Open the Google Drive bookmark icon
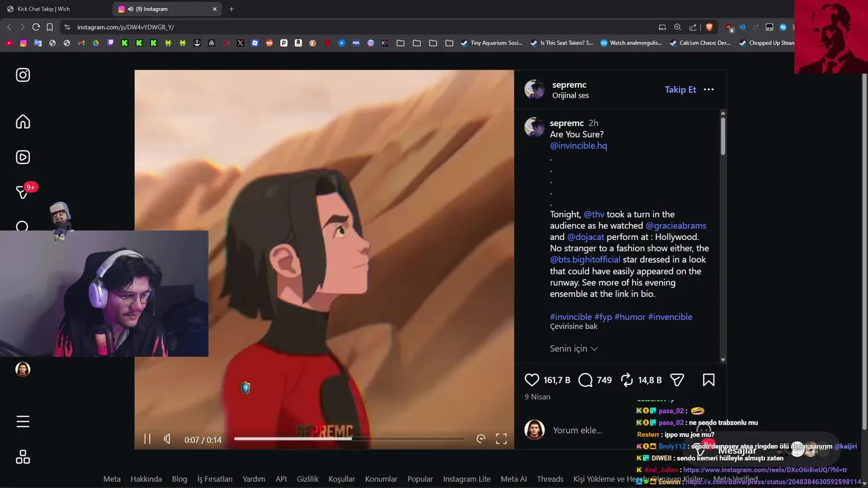The image size is (868, 488). point(96,43)
